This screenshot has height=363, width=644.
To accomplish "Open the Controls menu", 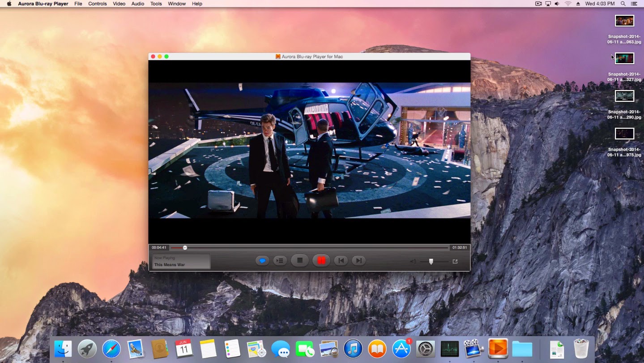I will pyautogui.click(x=97, y=4).
